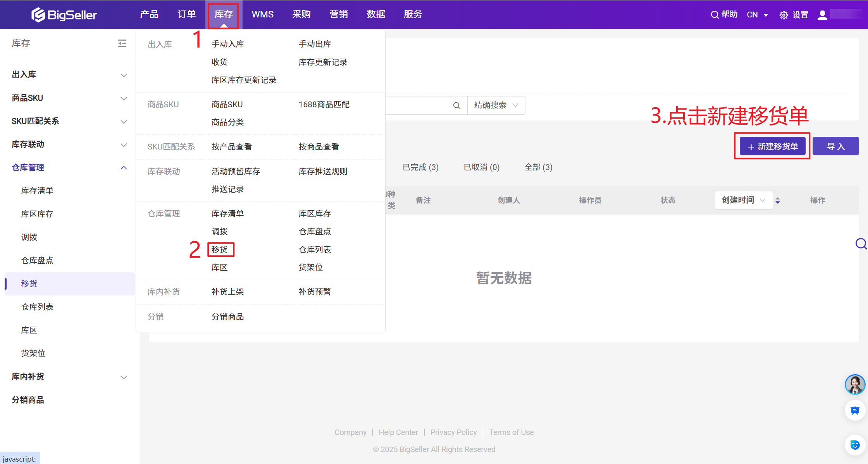Select 按产品查看 in the dropdown menu
Image resolution: width=868 pixels, height=464 pixels.
coord(231,146)
